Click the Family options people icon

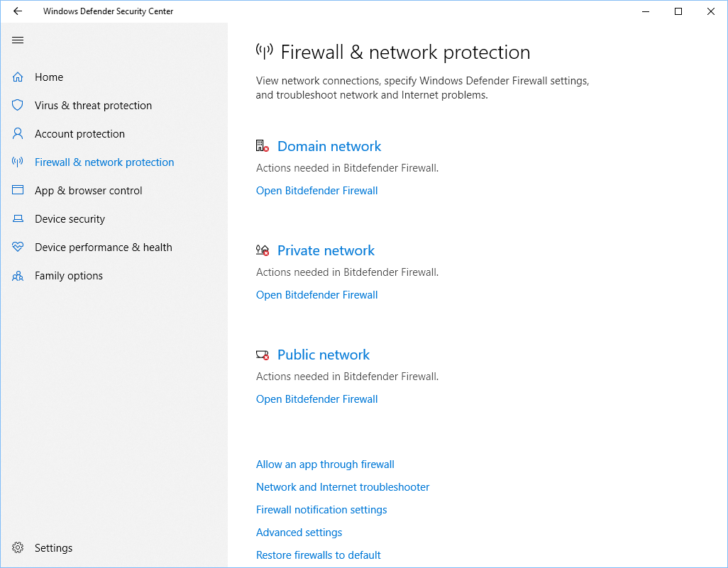click(18, 276)
